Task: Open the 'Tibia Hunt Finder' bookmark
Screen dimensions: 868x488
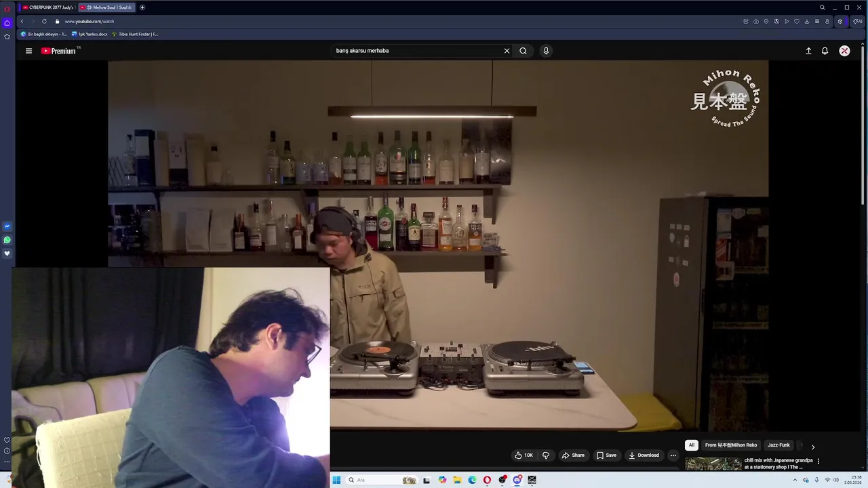Action: [135, 34]
